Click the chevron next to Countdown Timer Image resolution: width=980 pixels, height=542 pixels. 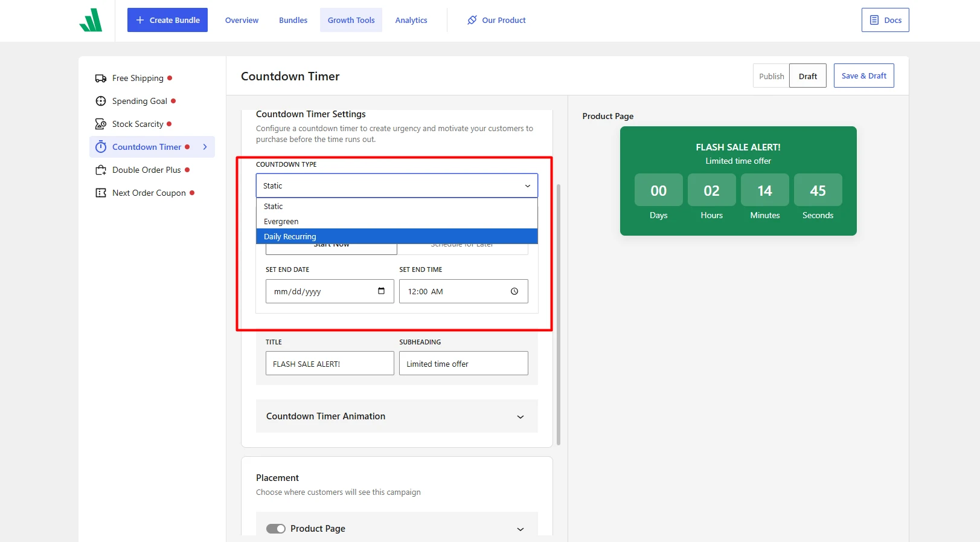205,147
